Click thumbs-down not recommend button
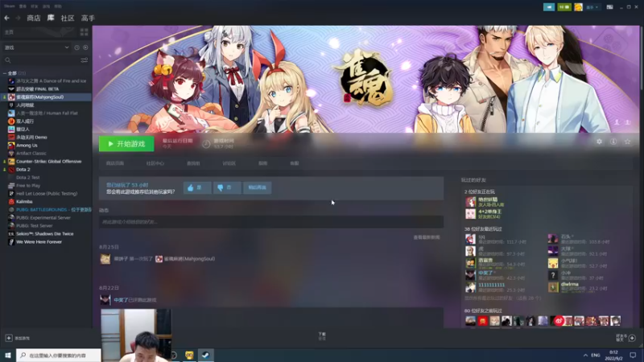This screenshot has height=362, width=644. tap(227, 187)
